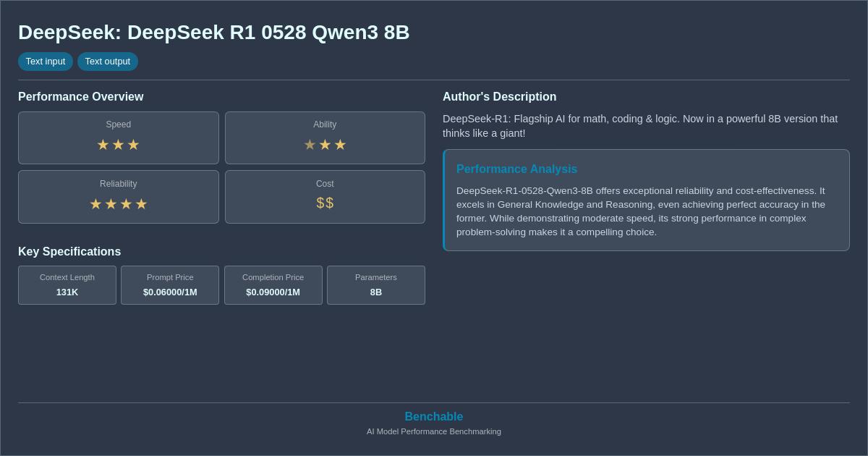Toggle the "Text input" capability badge
The height and width of the screenshot is (456, 868).
46,62
